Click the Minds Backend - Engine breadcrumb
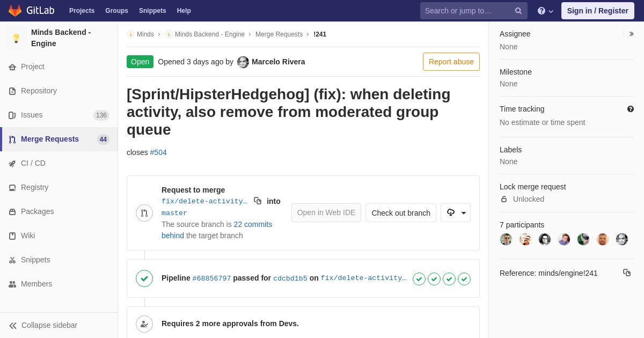This screenshot has height=338, width=644. click(x=210, y=34)
